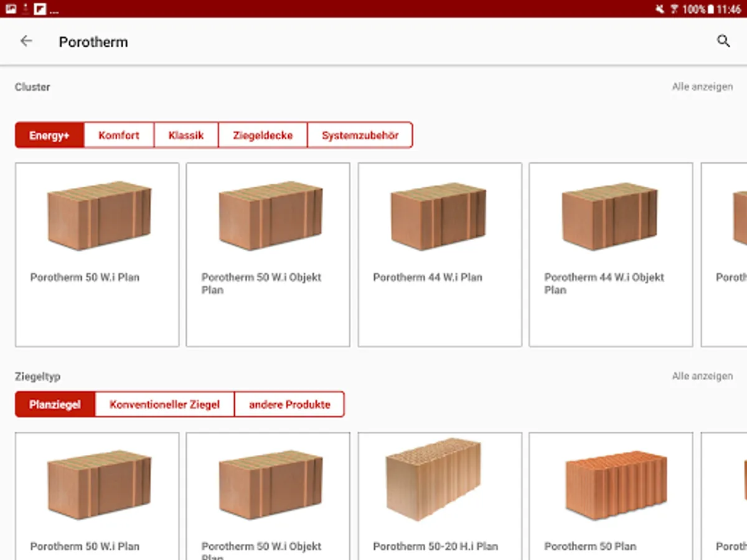Viewport: 747px width, 560px height.
Task: Show all items in the Cluster section
Action: point(702,87)
